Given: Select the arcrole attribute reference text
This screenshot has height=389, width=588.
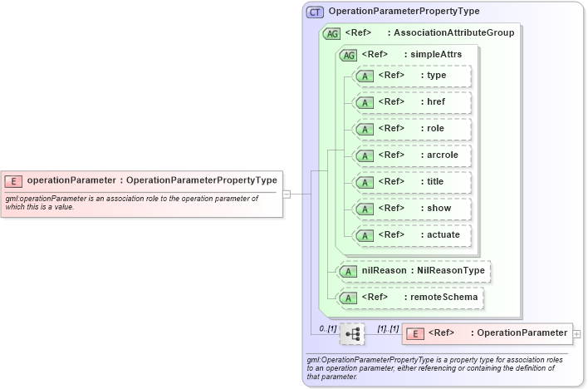Looking at the screenshot, I should tap(418, 155).
